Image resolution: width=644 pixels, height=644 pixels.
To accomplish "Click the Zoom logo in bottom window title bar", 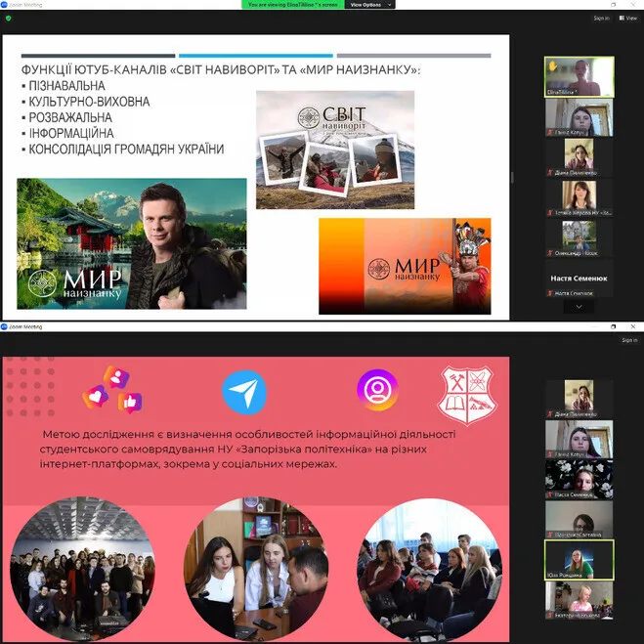I will pos(4,326).
